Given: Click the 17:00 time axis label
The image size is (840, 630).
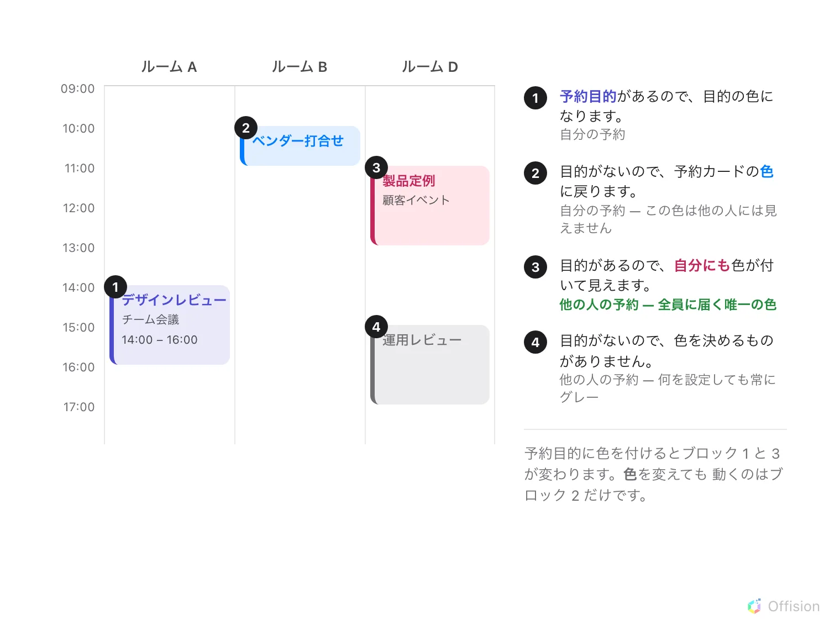Looking at the screenshot, I should point(79,407).
